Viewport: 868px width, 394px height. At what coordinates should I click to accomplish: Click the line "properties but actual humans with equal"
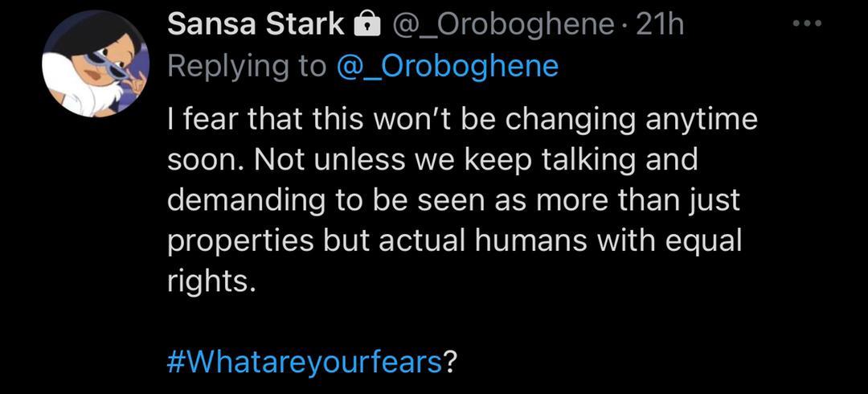(x=454, y=240)
